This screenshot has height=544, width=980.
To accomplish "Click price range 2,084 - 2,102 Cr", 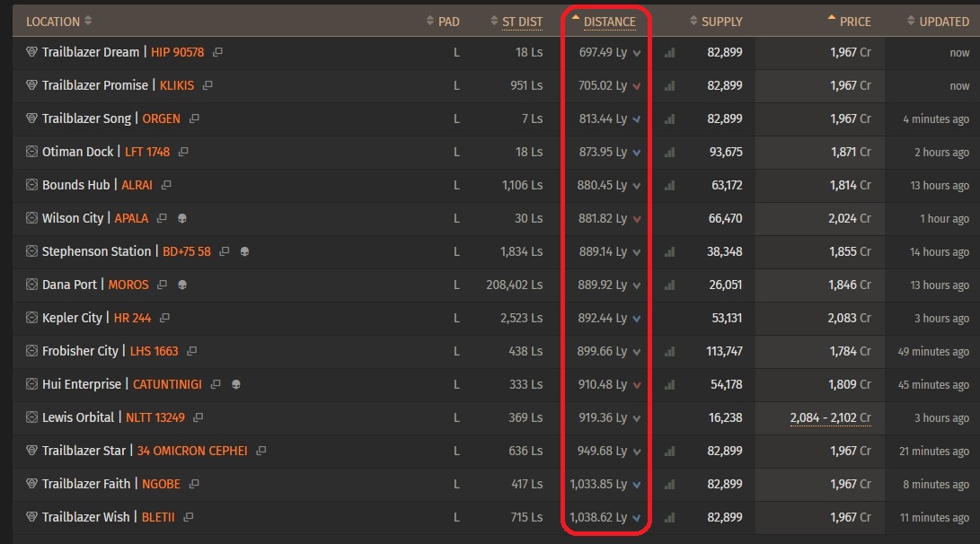I will click(831, 417).
